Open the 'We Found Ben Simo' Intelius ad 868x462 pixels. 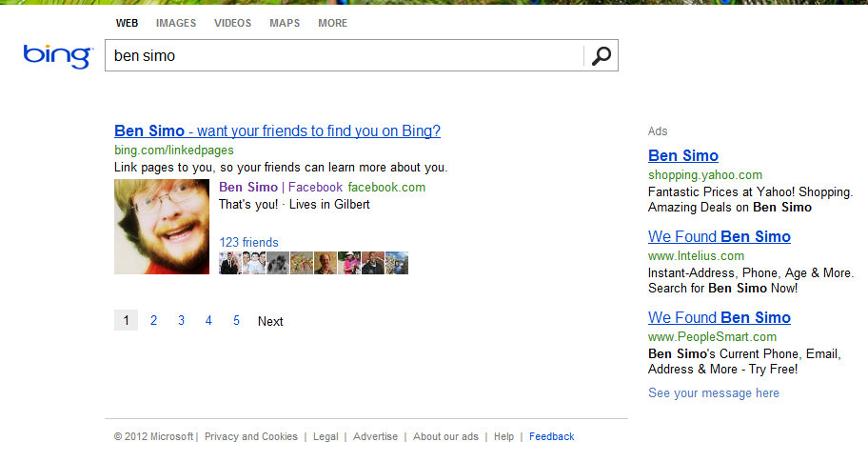(720, 236)
